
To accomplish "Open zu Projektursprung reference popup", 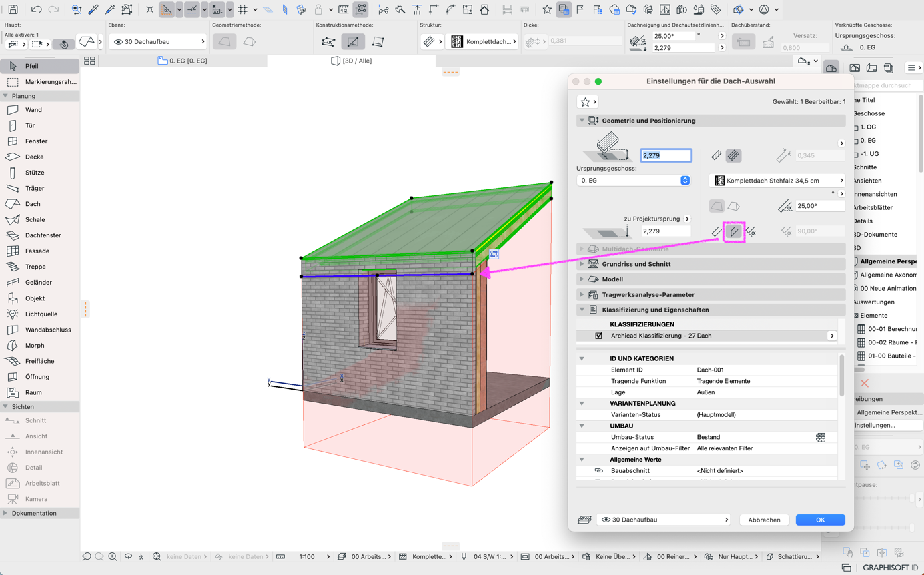I will click(687, 219).
